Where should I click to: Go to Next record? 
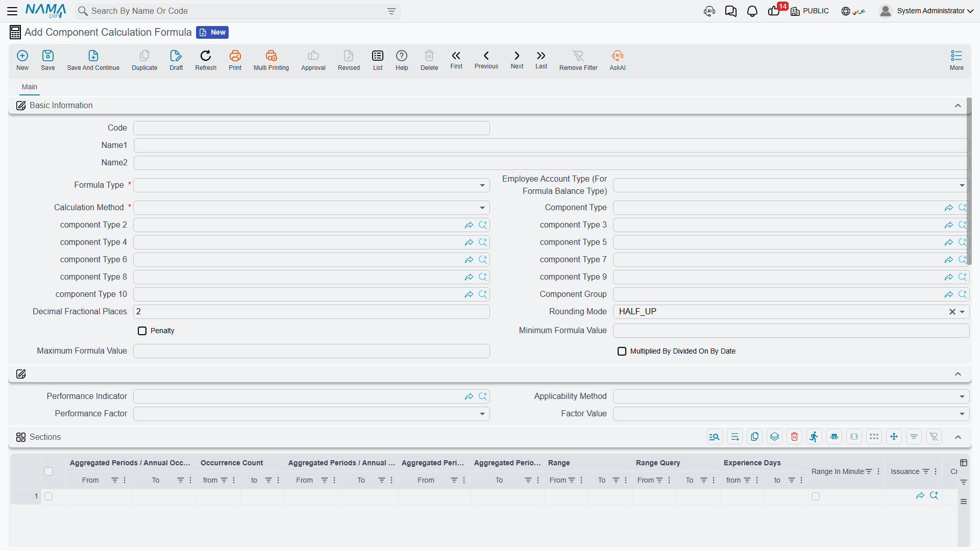point(517,60)
